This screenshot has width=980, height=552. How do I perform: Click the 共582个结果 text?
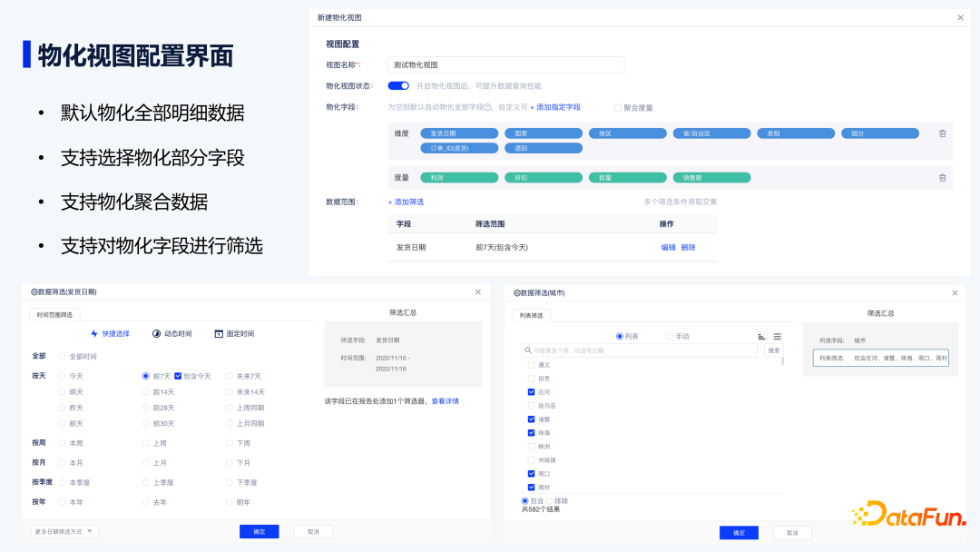pos(541,509)
